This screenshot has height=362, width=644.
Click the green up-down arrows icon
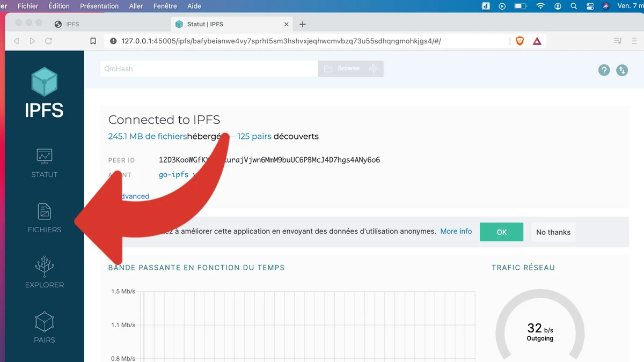[622, 70]
